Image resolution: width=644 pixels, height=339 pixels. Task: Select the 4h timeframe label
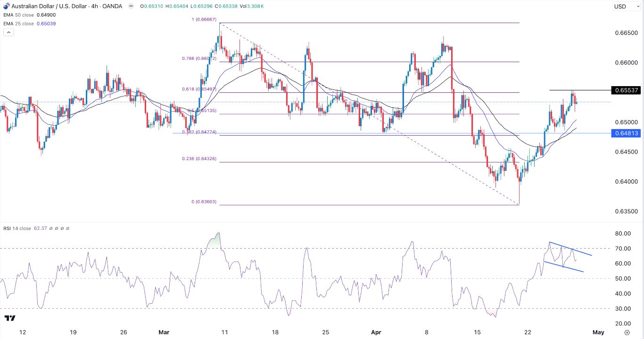[94, 7]
